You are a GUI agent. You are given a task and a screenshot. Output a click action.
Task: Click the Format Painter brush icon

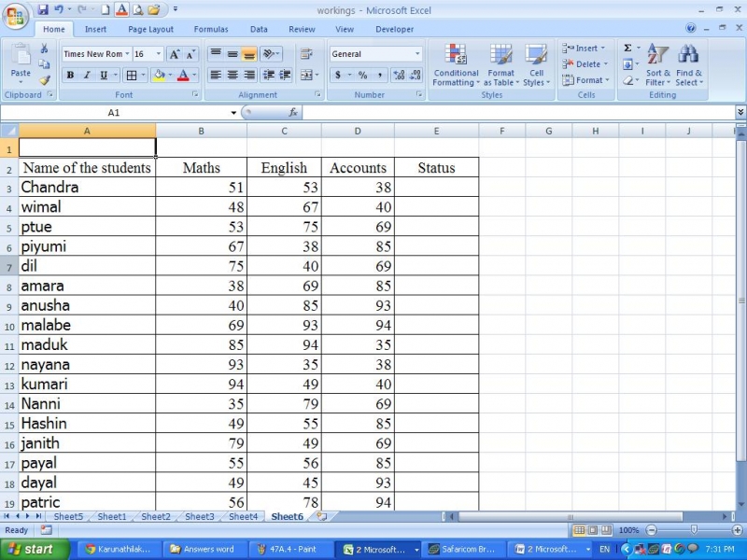[x=44, y=81]
